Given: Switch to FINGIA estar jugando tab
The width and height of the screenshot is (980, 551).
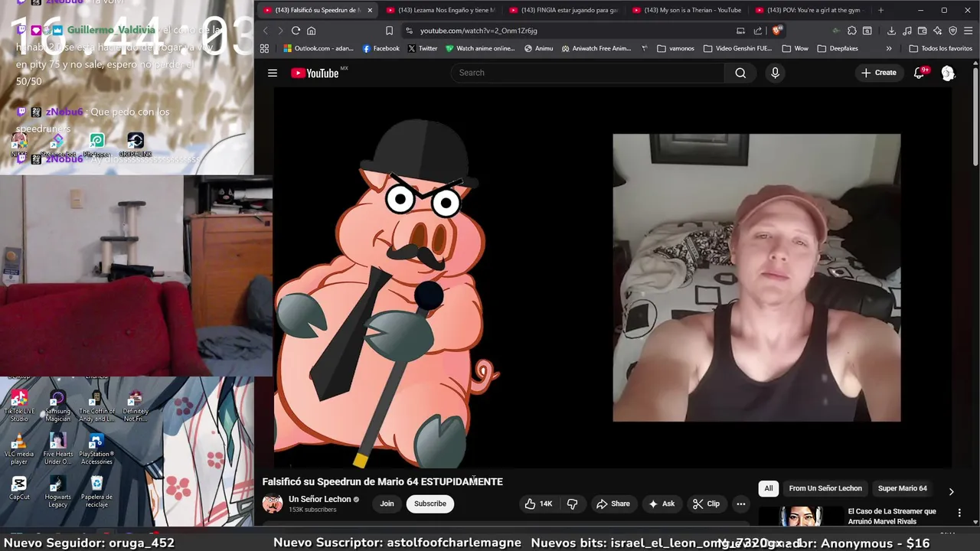Looking at the screenshot, I should point(563,10).
